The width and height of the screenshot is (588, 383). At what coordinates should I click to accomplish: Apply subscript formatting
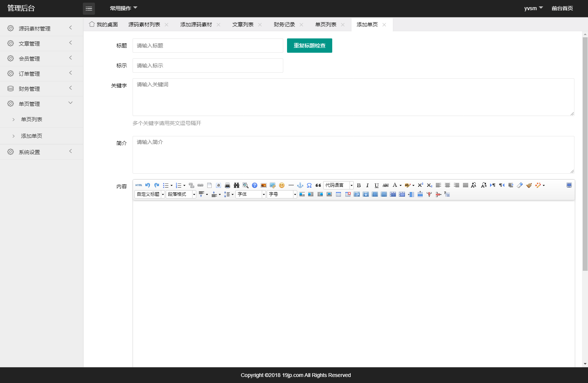(429, 185)
